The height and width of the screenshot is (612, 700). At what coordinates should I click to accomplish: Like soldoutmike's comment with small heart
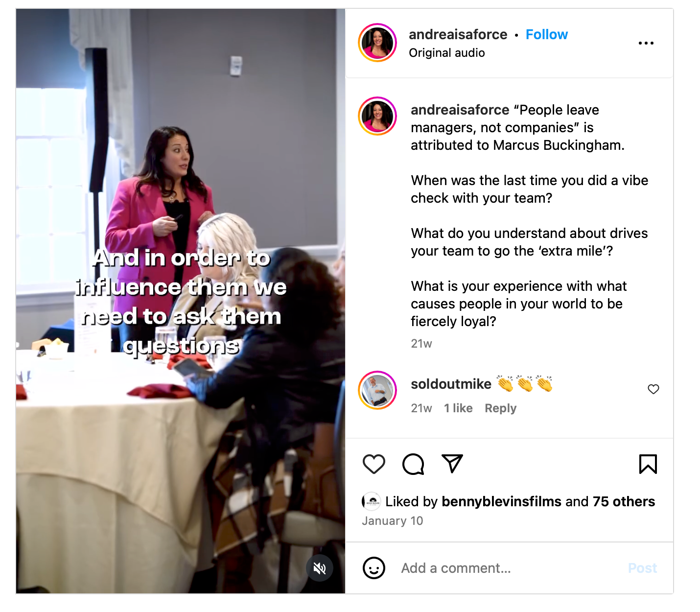point(653,389)
